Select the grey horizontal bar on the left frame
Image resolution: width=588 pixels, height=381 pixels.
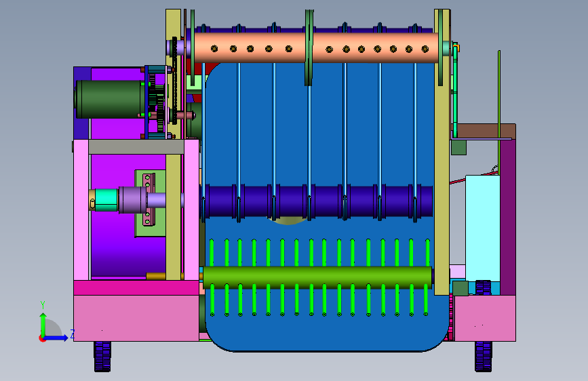(x=136, y=146)
